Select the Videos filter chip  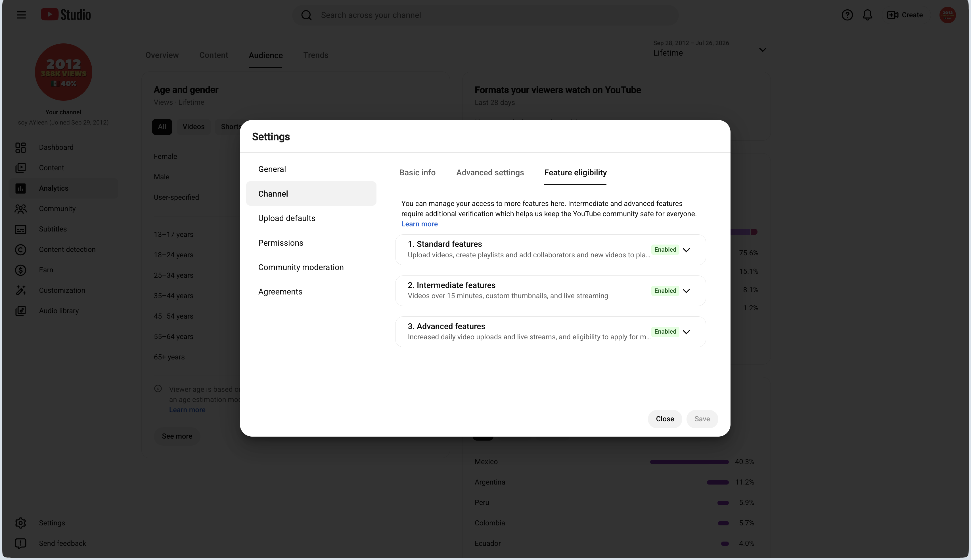pyautogui.click(x=193, y=127)
